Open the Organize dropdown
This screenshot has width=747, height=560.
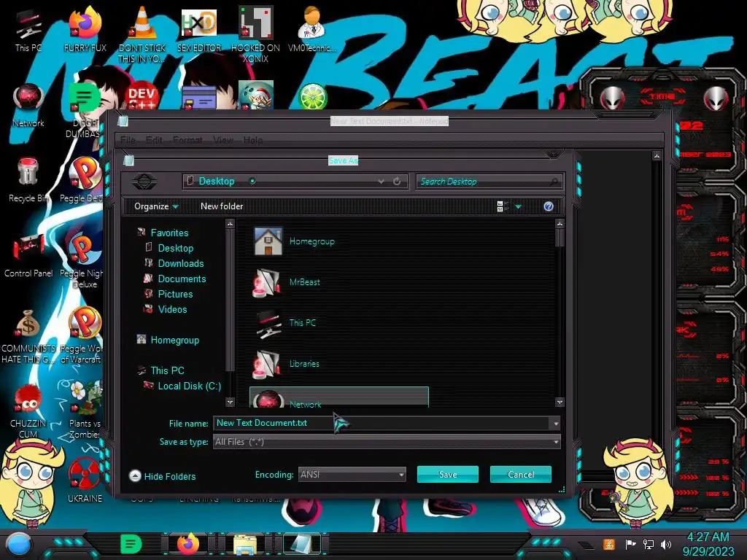pos(156,206)
